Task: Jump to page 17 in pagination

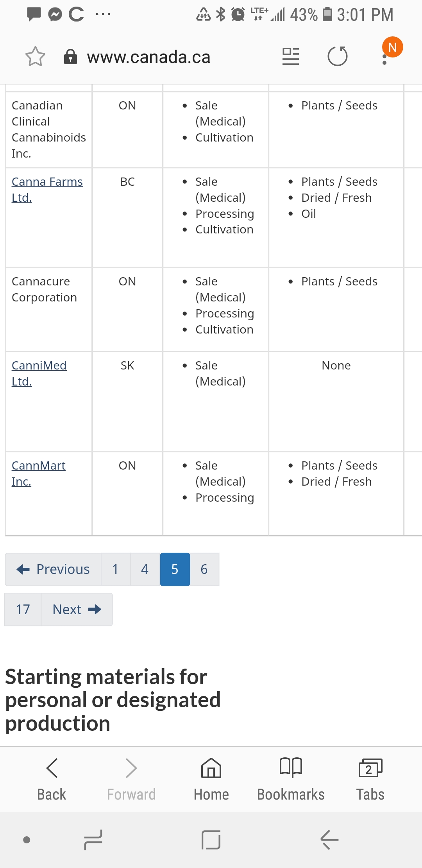Action: (23, 610)
